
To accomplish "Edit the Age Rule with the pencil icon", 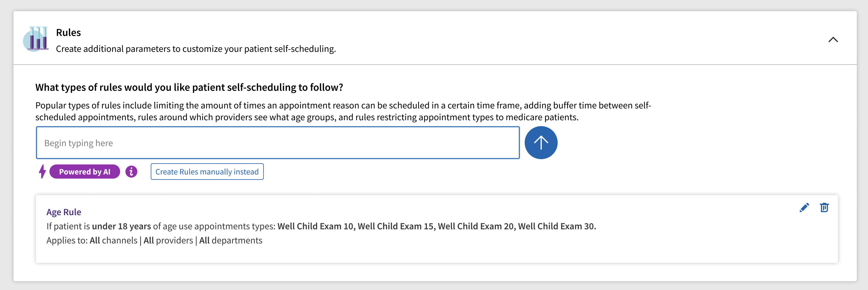I will click(x=804, y=207).
